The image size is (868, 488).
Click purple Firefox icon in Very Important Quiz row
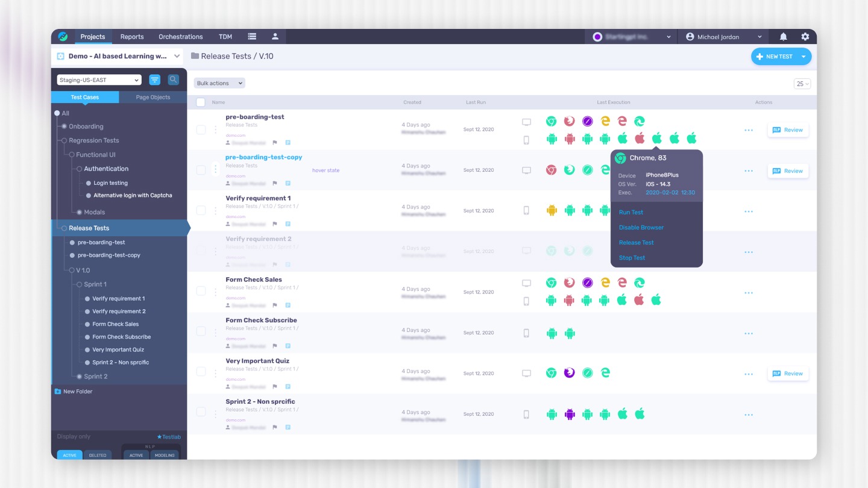(569, 373)
